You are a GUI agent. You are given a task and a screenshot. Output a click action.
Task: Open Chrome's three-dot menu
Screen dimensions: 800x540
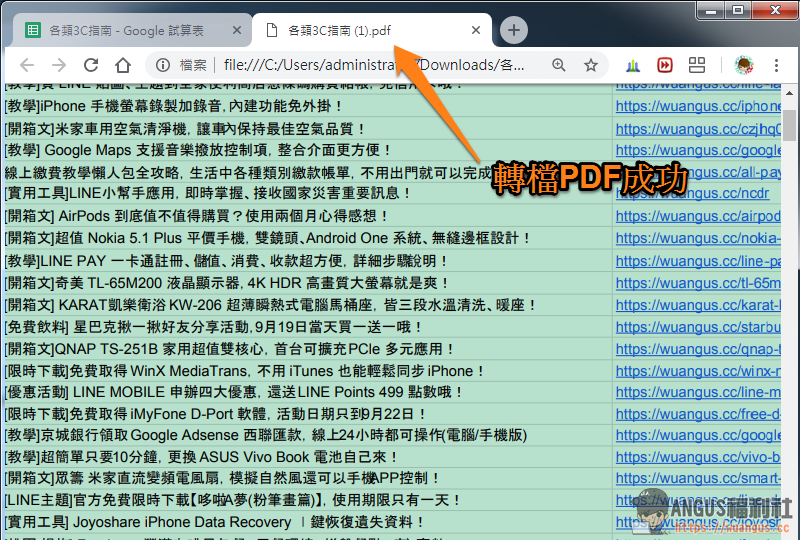click(776, 65)
